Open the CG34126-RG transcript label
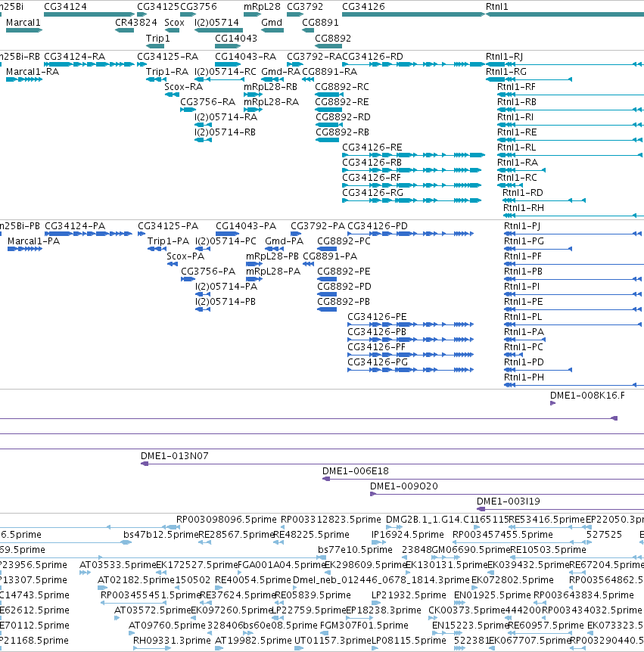 click(x=373, y=193)
